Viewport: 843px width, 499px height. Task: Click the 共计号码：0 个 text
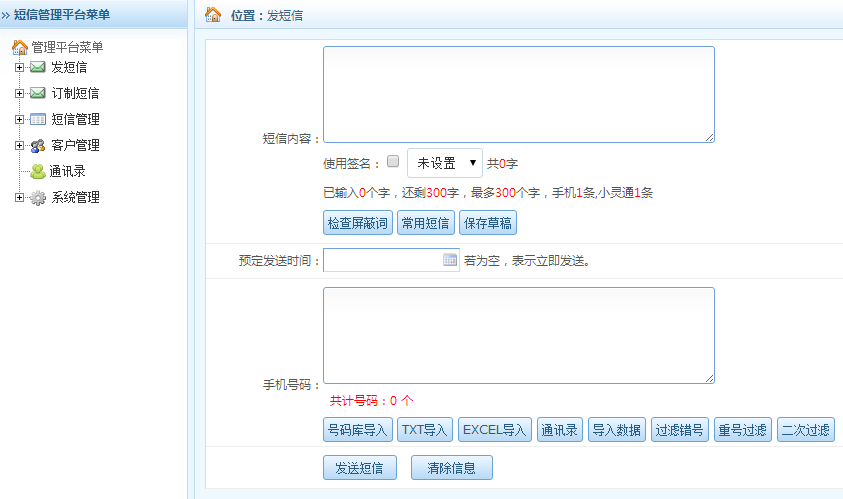tap(372, 401)
